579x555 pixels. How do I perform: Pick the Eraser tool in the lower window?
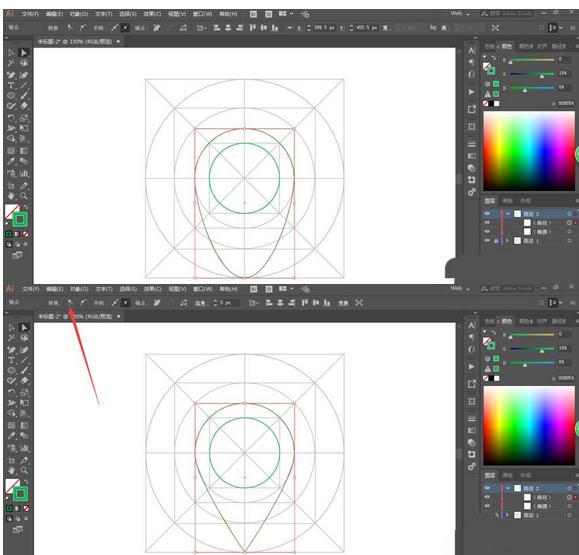24,380
